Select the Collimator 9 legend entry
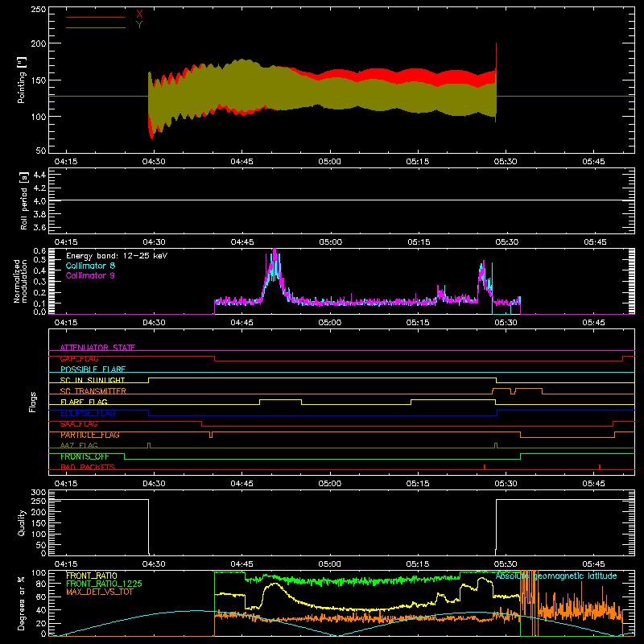 coord(90,275)
